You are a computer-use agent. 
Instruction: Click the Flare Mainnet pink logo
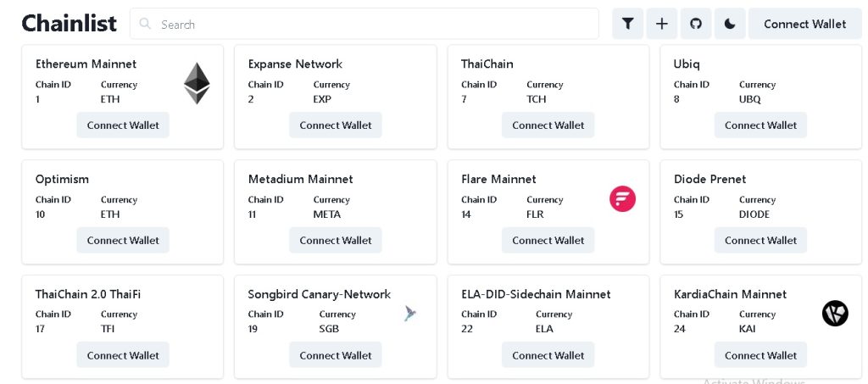click(622, 199)
